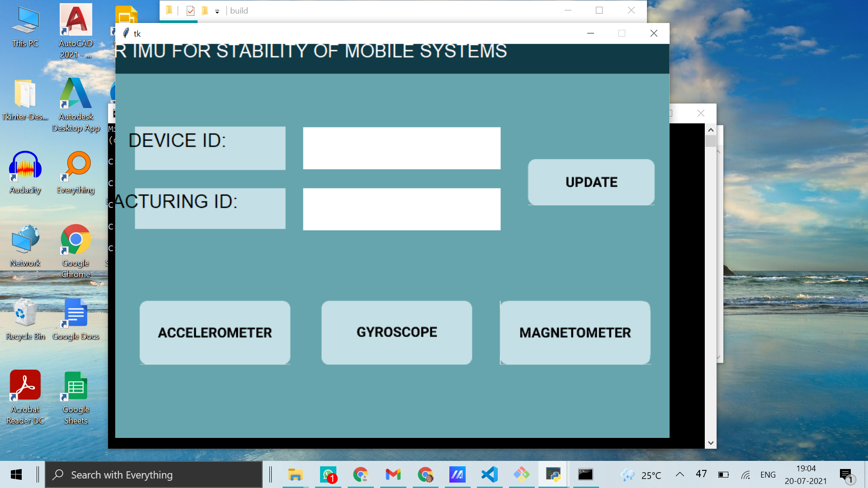Launch Google Chrome desktop shortcut
The height and width of the screenshot is (488, 868).
pos(75,239)
